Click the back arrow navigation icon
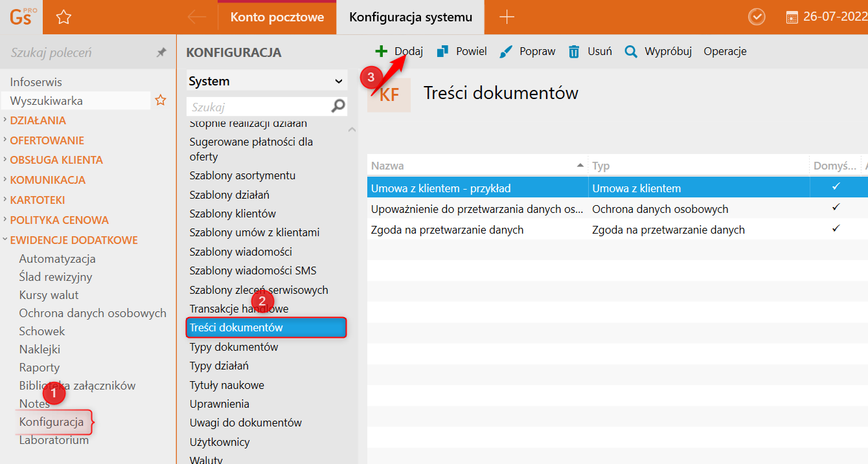The width and height of the screenshot is (868, 464). [196, 17]
